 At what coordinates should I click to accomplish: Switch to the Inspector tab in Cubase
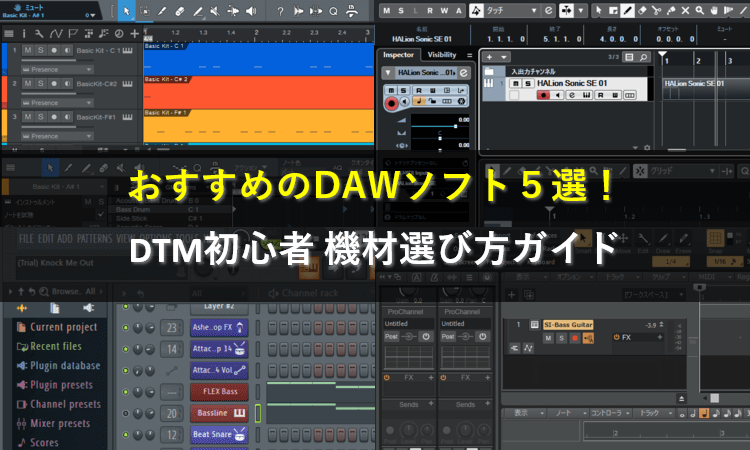[398, 55]
